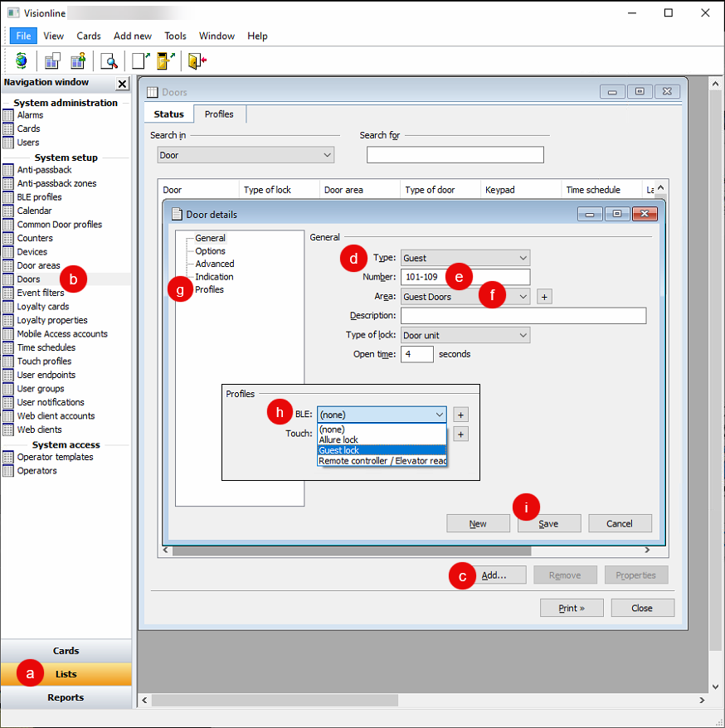The width and height of the screenshot is (725, 728).
Task: Open the Tools menu
Action: pos(175,36)
